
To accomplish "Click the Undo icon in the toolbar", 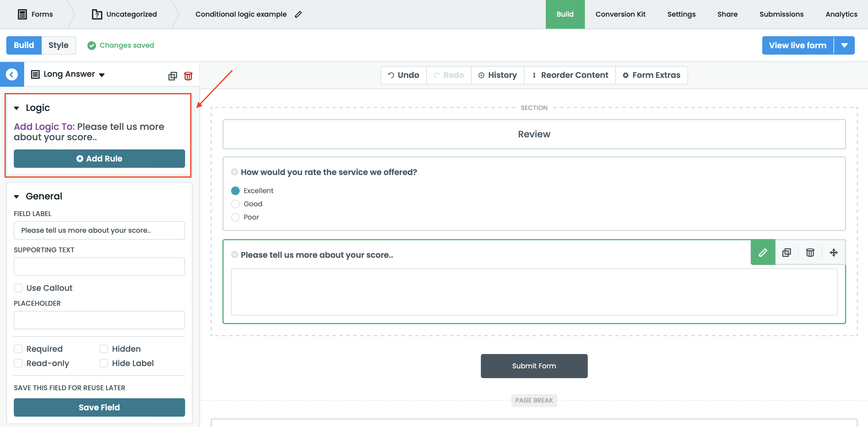I will point(391,75).
